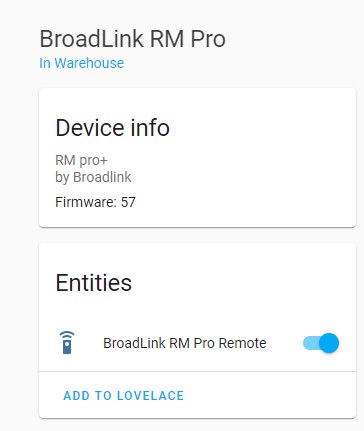Click the divider line above ADD TO LOVELACE
Screen dimensions: 364x431
(x=197, y=371)
